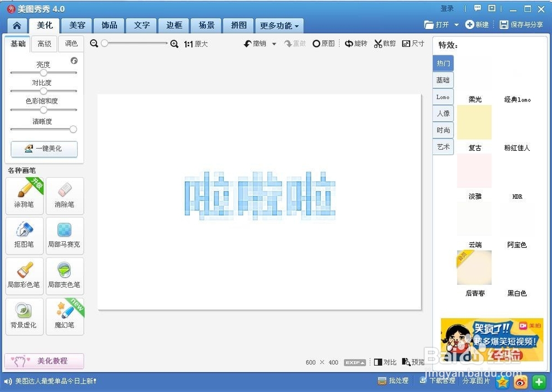Click the 裁剪 crop tool
The height and width of the screenshot is (392, 552).
385,43
